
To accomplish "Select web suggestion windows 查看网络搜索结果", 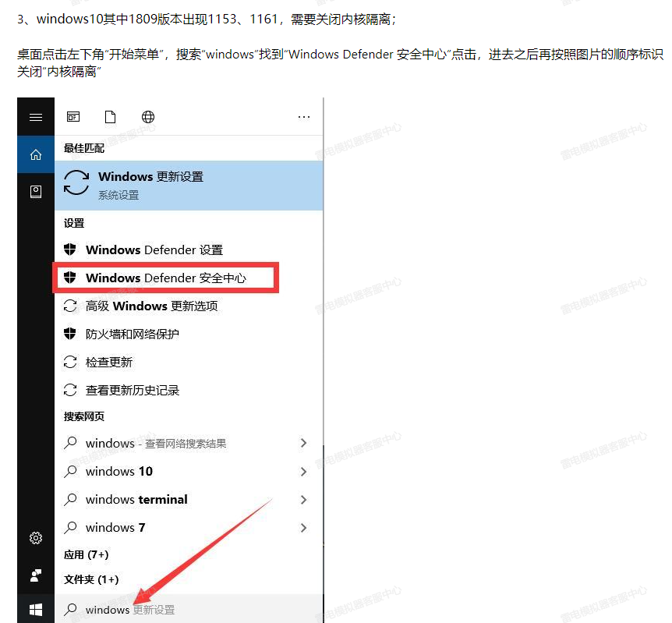I will pos(189,443).
